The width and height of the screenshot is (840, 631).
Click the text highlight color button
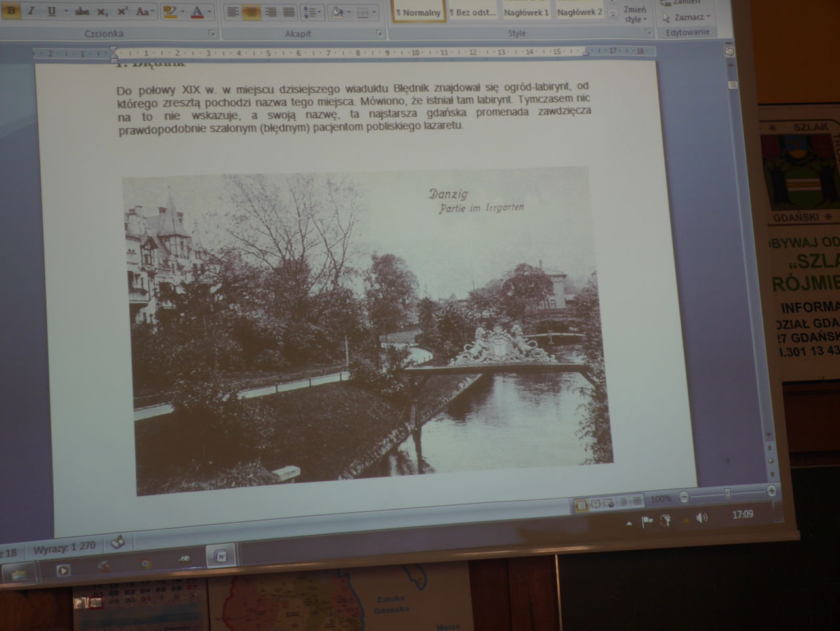pyautogui.click(x=169, y=11)
